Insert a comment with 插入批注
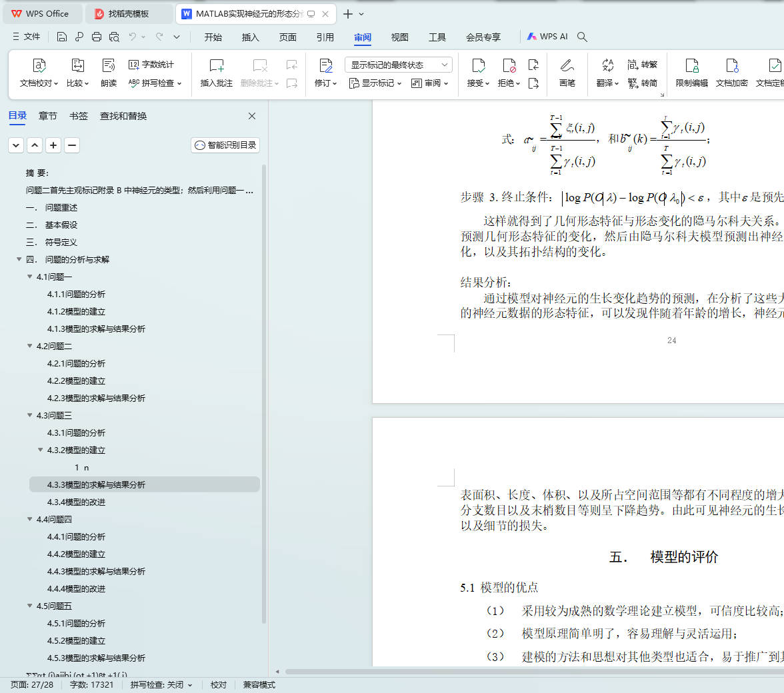 [x=217, y=73]
